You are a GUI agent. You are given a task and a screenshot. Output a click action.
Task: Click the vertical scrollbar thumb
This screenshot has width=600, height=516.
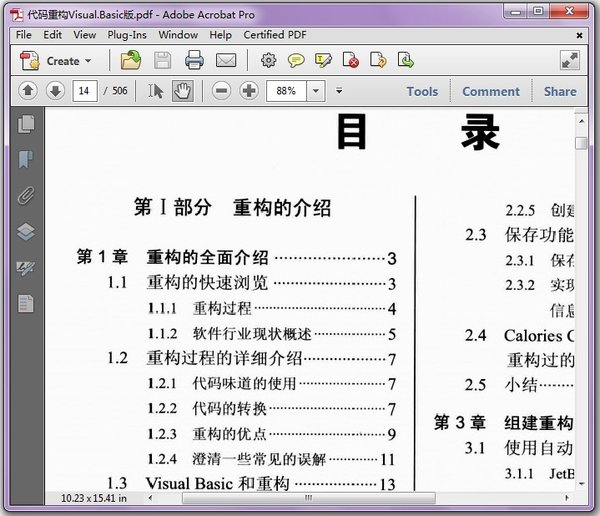[581, 143]
